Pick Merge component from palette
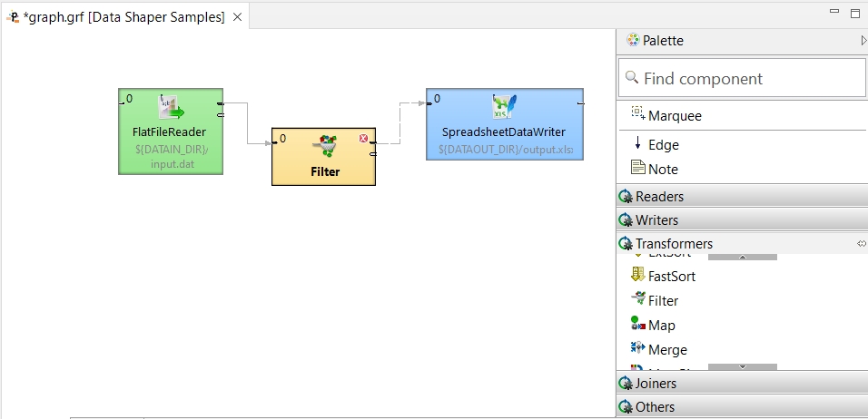868x419 pixels. pos(659,349)
